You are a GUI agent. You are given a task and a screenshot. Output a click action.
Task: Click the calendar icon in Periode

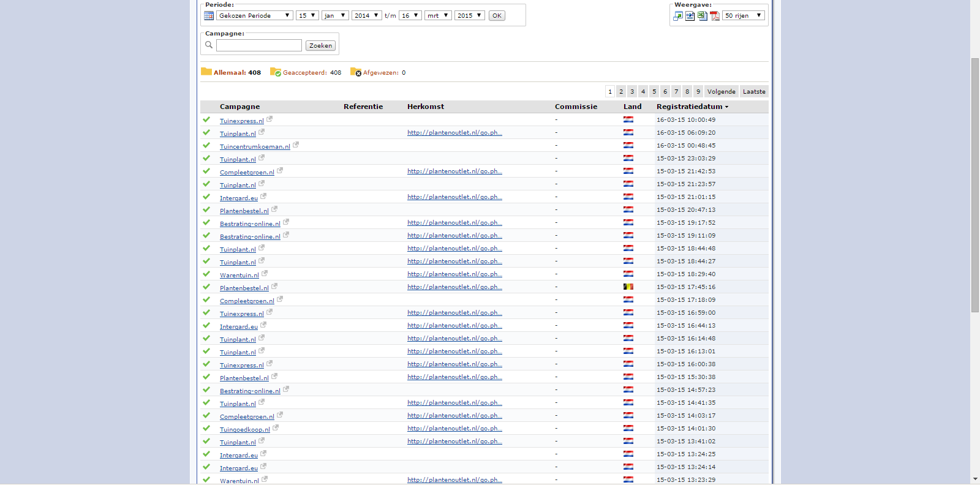[x=209, y=15]
